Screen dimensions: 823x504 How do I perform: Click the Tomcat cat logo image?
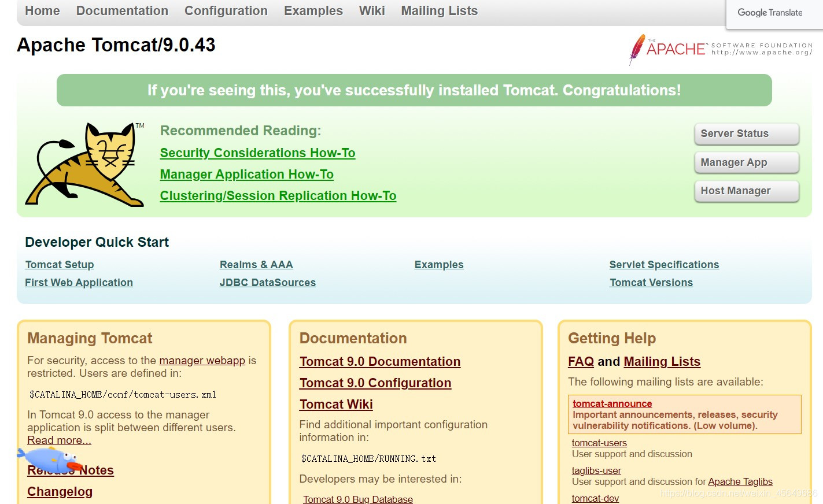click(84, 164)
